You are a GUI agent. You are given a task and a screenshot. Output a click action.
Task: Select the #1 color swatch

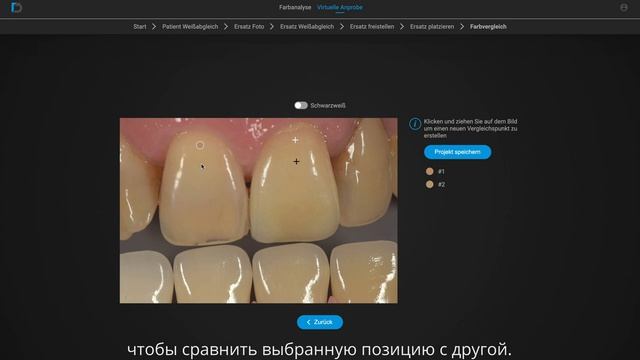(x=429, y=171)
